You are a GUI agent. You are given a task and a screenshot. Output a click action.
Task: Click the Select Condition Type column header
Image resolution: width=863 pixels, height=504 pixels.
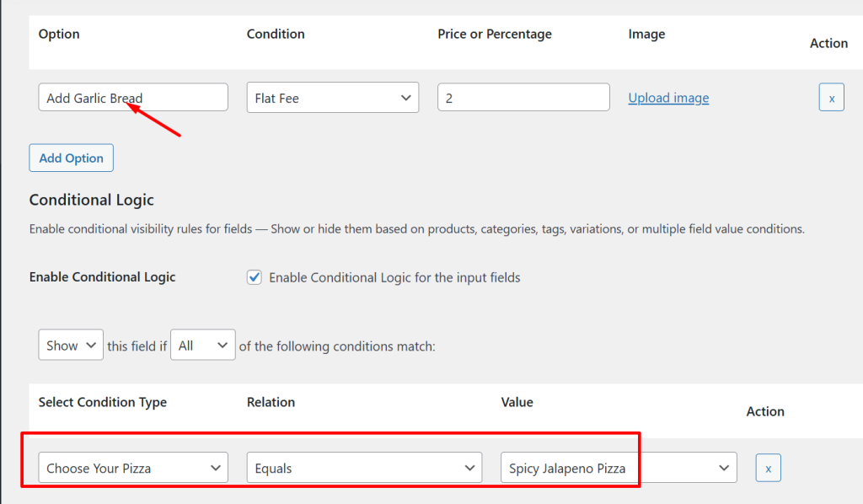pos(102,402)
